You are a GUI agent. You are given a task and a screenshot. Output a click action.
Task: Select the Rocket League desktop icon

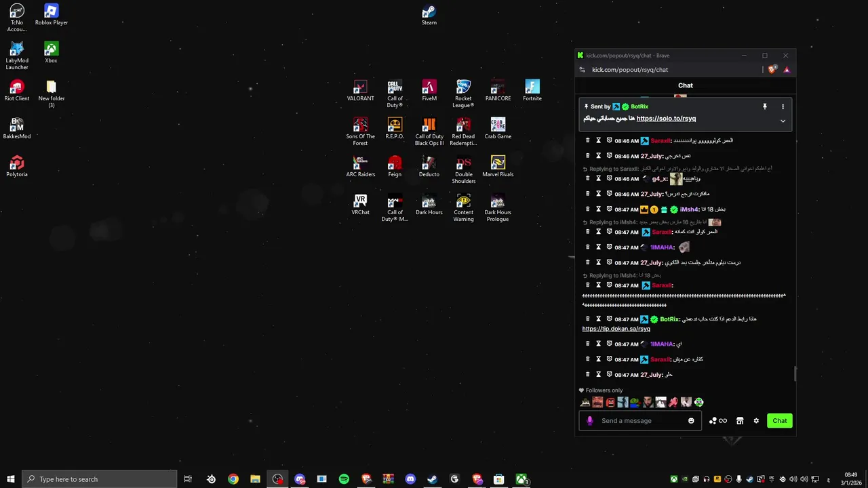(x=463, y=94)
